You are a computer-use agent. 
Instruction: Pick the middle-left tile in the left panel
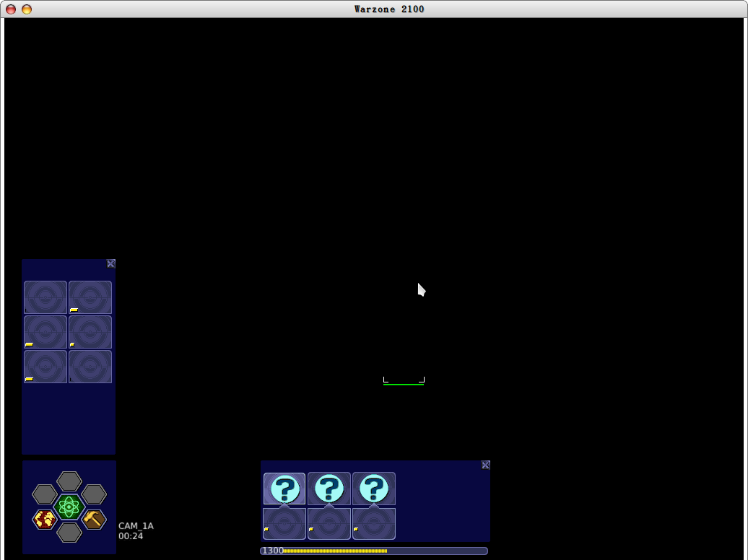[45, 332]
